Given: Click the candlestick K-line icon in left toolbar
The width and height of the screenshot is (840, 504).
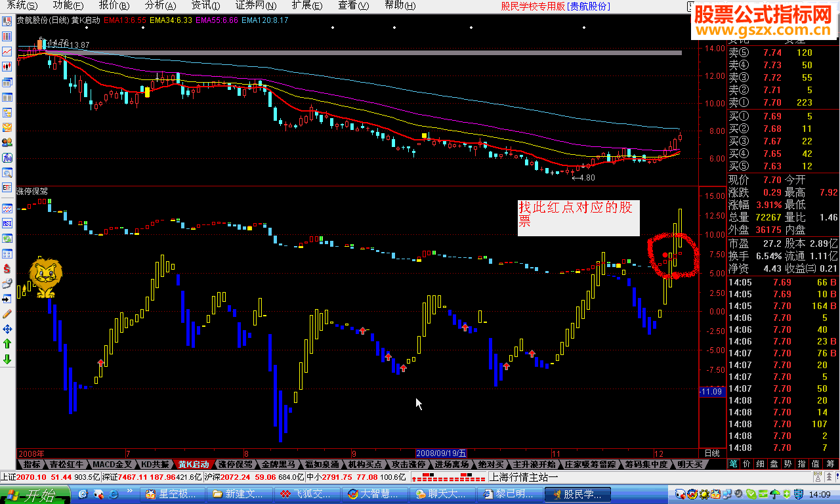Looking at the screenshot, I should [x=7, y=66].
